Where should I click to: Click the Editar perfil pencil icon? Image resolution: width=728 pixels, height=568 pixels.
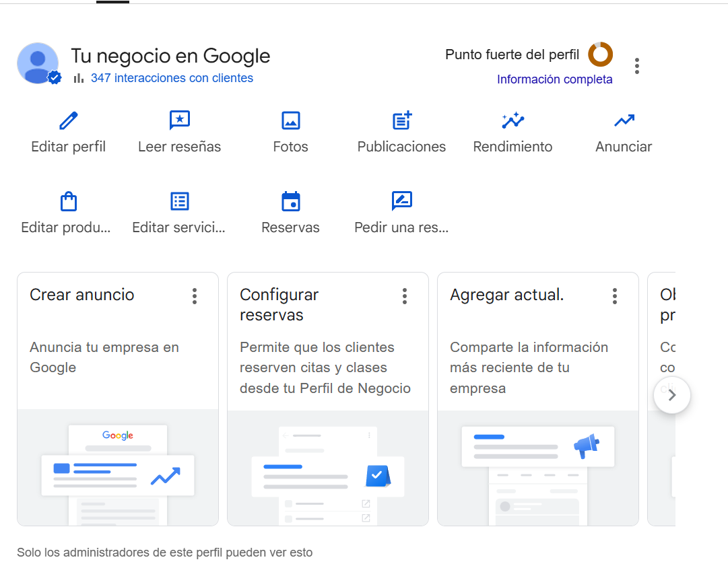(69, 121)
